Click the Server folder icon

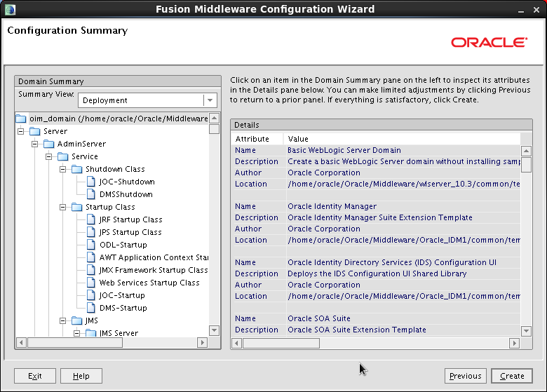pos(35,131)
